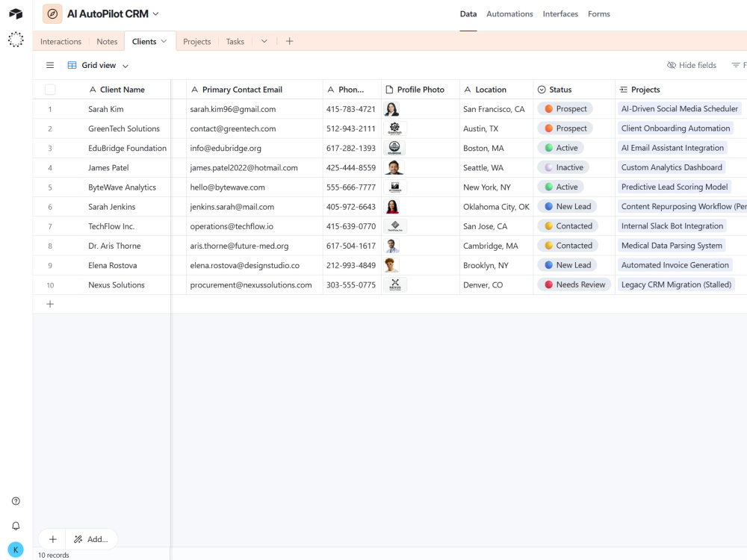Open Sarah Kim's profile photo thumbnail
The width and height of the screenshot is (747, 560).
(x=391, y=109)
